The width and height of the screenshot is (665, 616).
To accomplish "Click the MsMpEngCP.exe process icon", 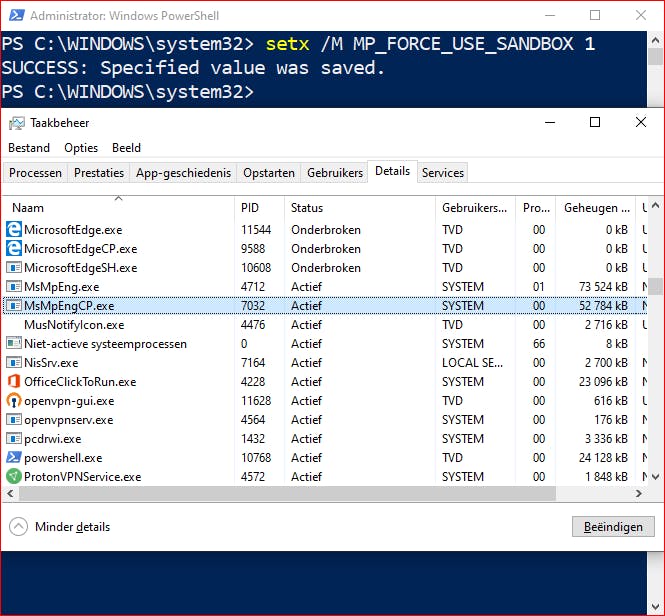I will click(x=14, y=306).
